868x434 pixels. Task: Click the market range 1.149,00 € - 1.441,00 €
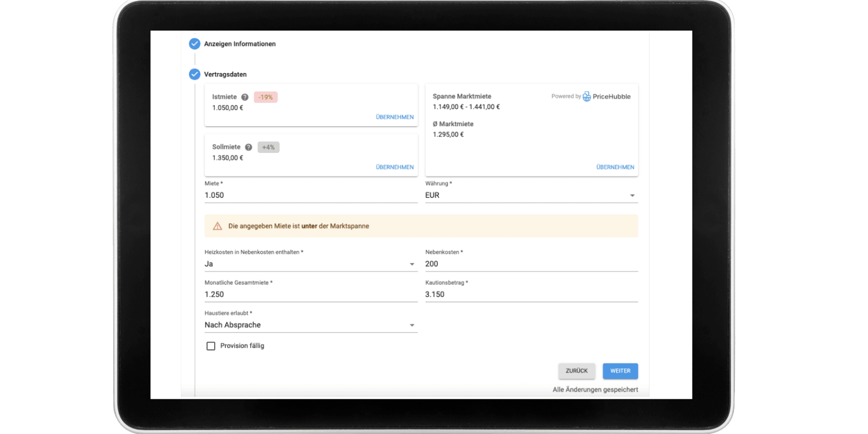click(466, 107)
